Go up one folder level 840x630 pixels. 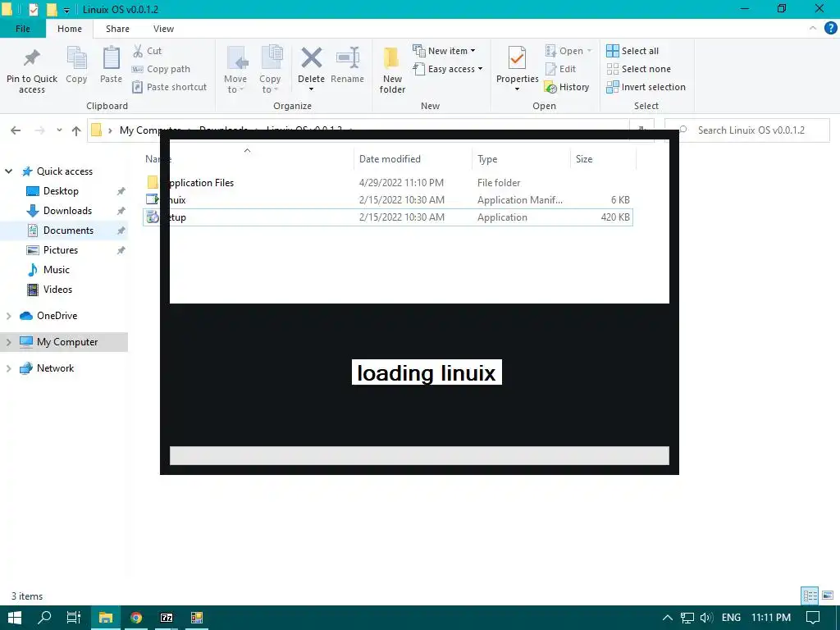[76, 130]
